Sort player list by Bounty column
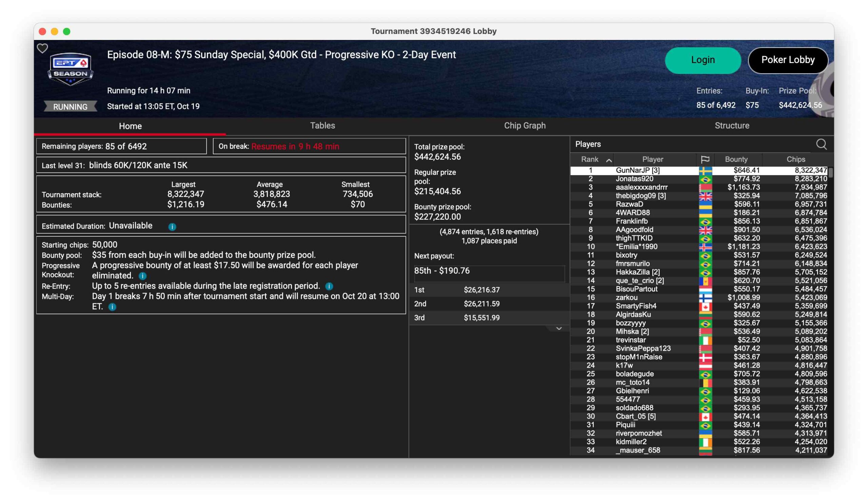 coord(736,159)
